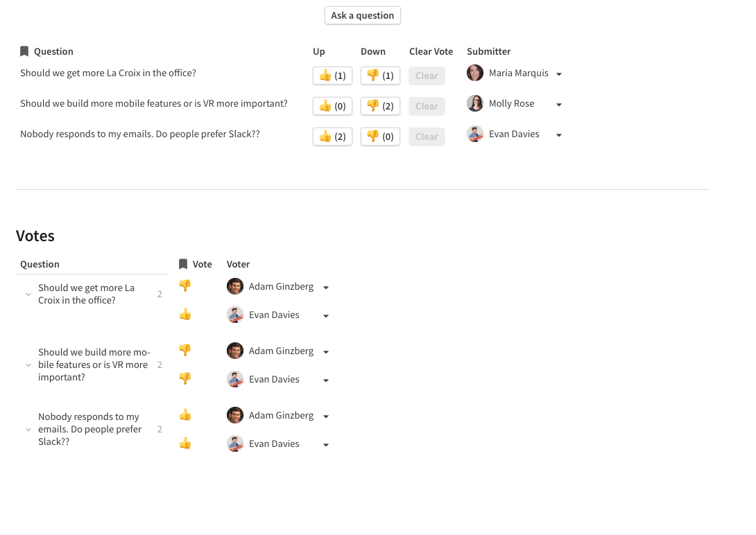Collapse the Slack emails votes group
The image size is (756, 535).
28,430
